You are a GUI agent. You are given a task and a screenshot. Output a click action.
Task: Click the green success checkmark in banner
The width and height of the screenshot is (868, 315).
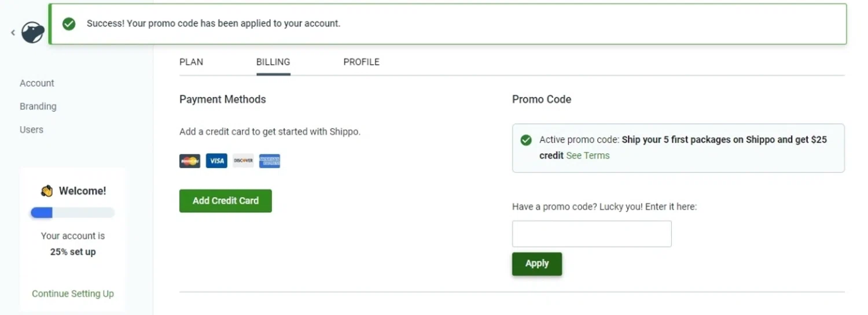[x=69, y=24]
